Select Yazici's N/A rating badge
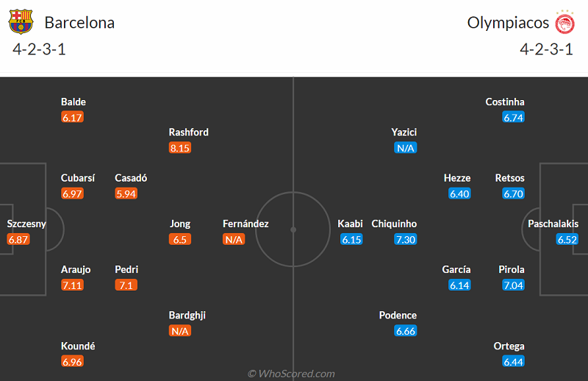Image resolution: width=588 pixels, height=381 pixels. click(406, 148)
